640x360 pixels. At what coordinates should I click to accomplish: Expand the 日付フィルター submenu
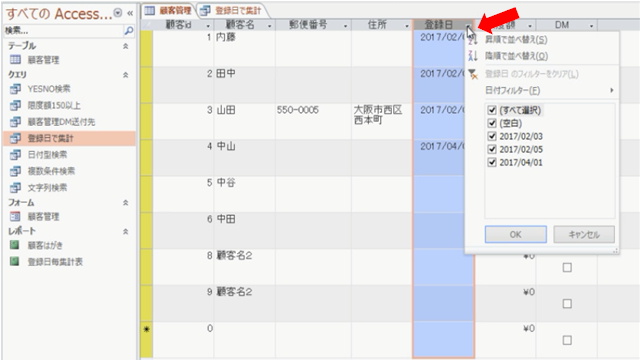coord(549,90)
